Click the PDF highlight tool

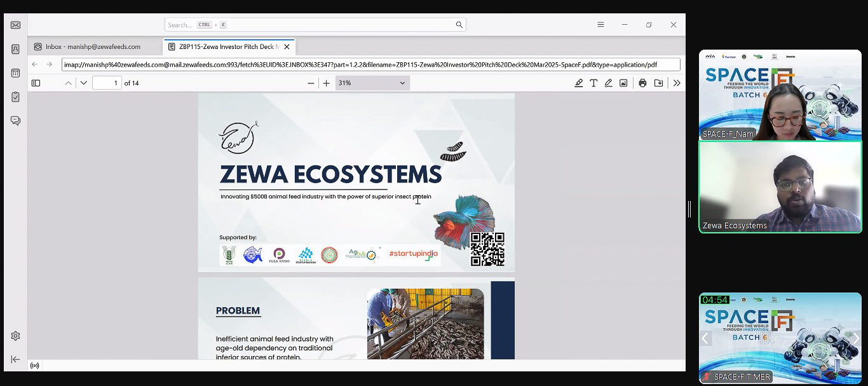pos(578,83)
